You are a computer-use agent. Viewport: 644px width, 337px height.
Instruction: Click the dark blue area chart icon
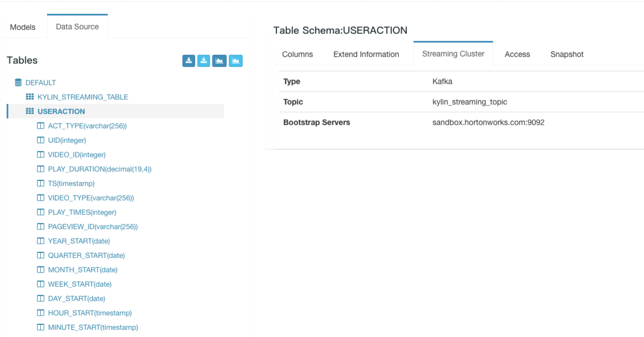[219, 61]
